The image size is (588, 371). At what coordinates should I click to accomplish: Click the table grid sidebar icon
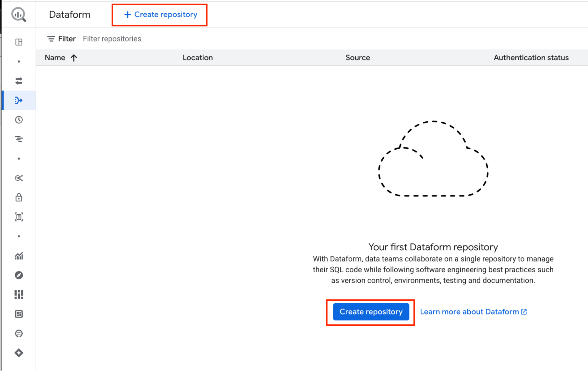point(19,314)
